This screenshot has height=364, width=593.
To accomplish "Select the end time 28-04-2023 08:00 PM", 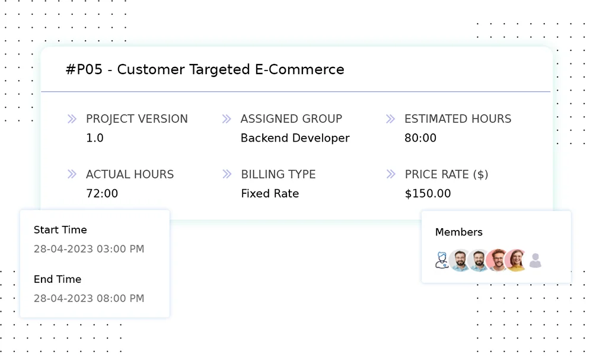I will [x=89, y=298].
